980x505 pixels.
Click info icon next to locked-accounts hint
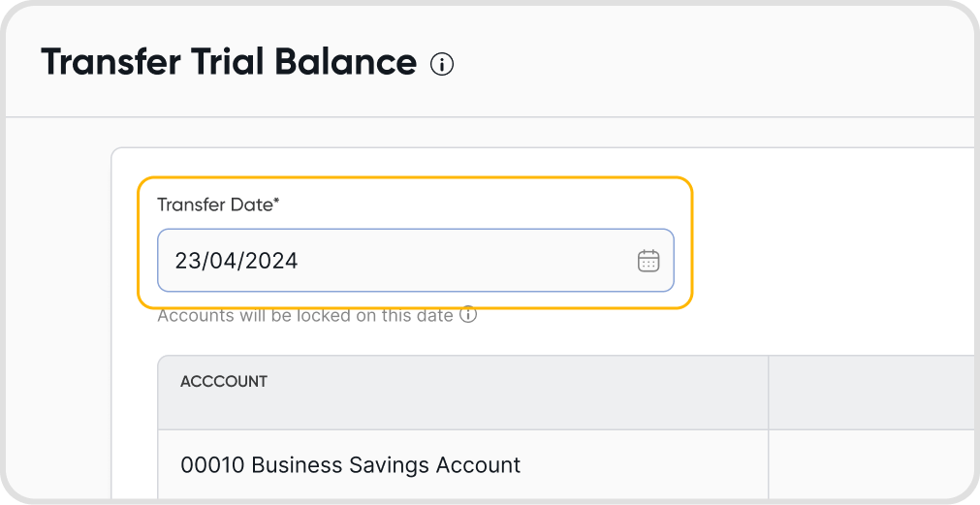pyautogui.click(x=468, y=315)
